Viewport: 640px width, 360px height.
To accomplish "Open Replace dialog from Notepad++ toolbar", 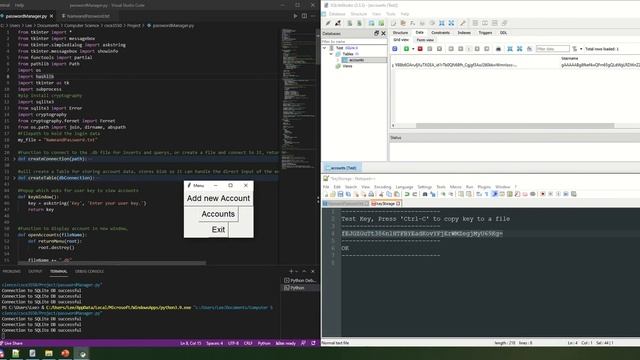I will pyautogui.click(x=433, y=194).
